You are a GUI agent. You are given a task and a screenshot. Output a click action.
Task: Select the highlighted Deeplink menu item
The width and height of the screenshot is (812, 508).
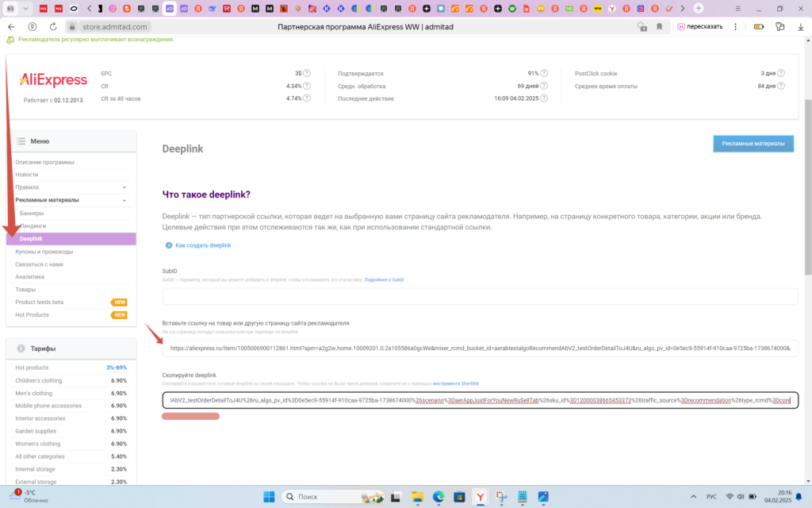point(71,238)
